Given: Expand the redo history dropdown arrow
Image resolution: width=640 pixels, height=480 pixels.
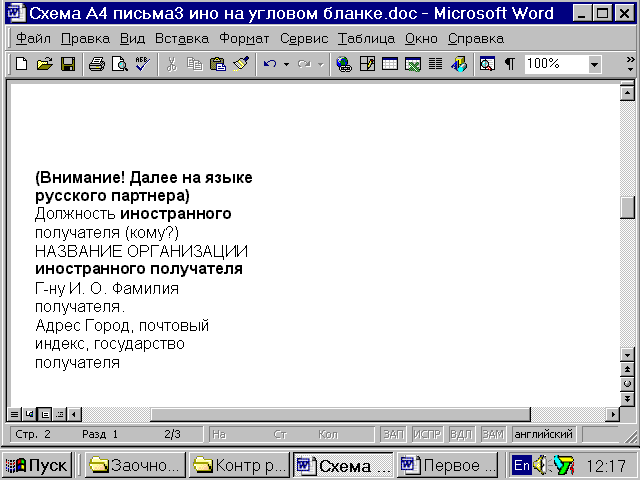Looking at the screenshot, I should click(x=321, y=64).
